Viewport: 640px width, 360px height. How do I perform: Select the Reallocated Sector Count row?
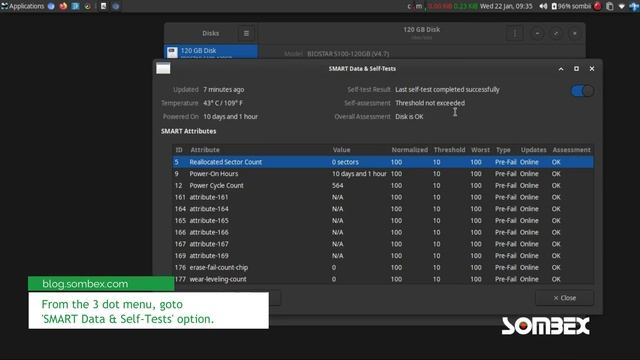(383, 162)
